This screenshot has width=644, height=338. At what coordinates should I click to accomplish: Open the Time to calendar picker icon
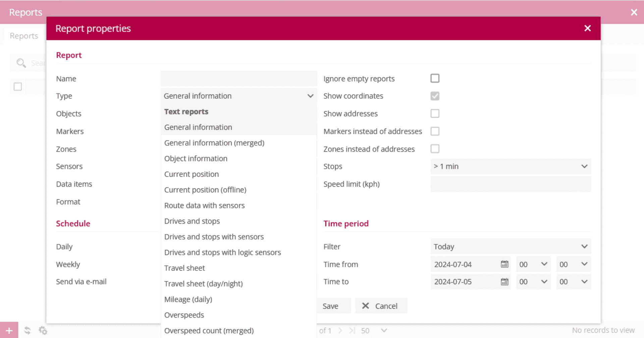pos(504,282)
